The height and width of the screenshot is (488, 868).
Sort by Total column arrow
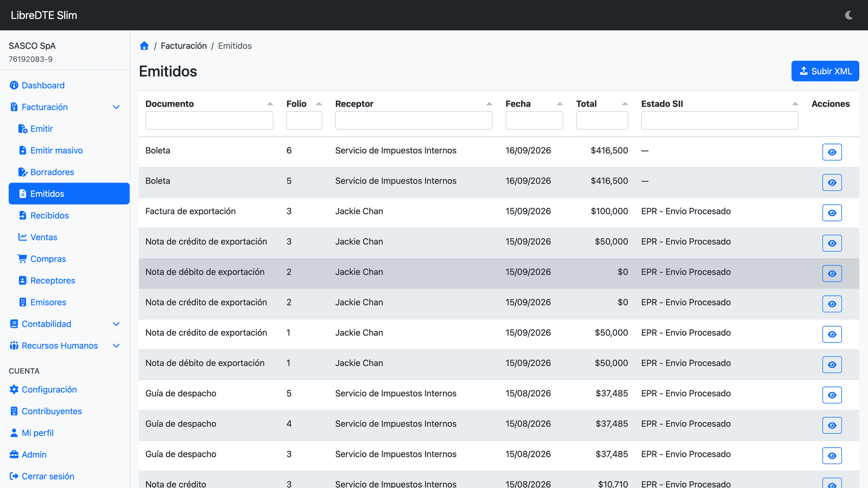tap(625, 104)
